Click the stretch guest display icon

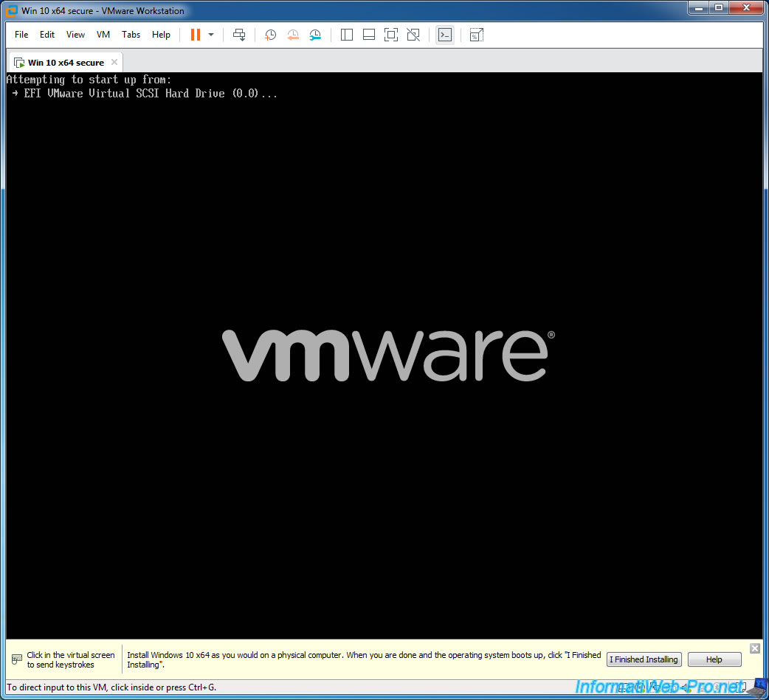[476, 35]
